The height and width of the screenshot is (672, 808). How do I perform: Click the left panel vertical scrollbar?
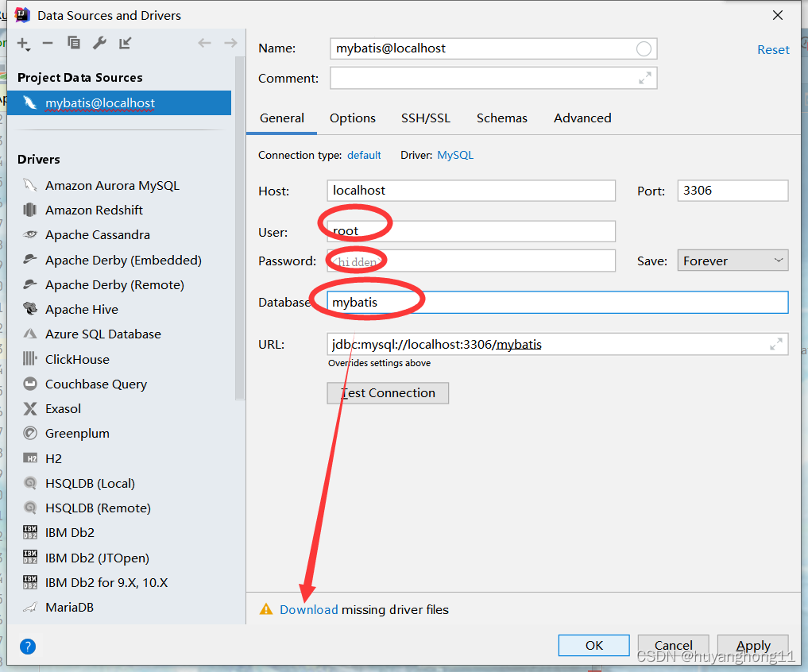click(x=240, y=228)
